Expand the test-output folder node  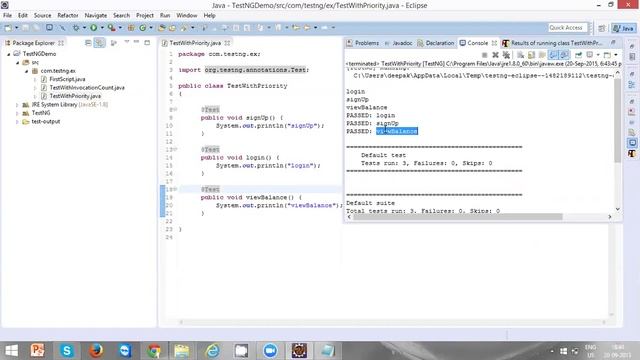tap(17, 122)
